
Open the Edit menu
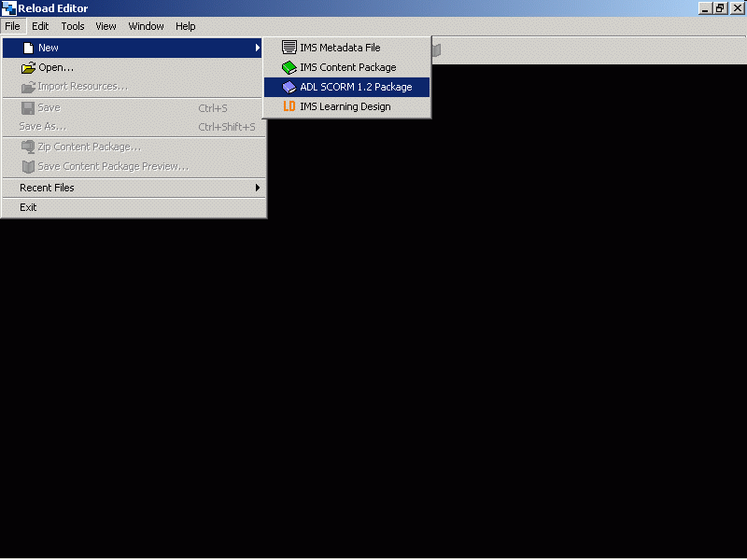point(40,26)
